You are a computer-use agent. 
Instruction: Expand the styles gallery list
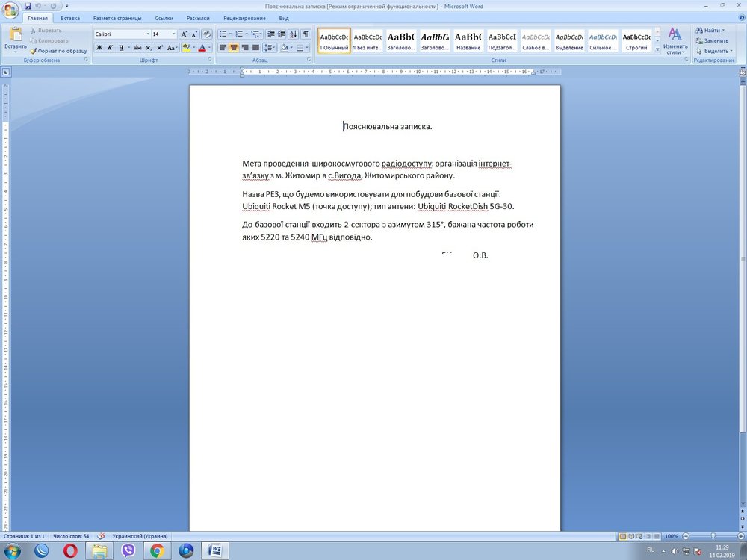pos(658,49)
